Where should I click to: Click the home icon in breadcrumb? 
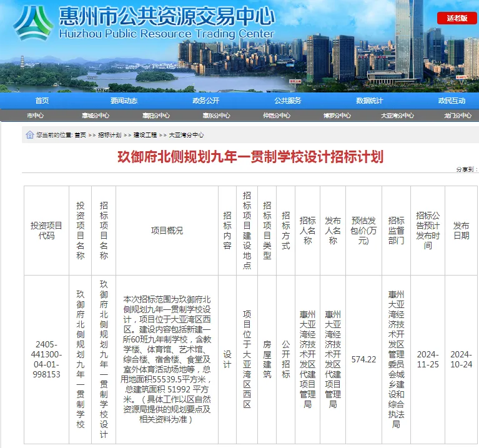tap(29, 134)
